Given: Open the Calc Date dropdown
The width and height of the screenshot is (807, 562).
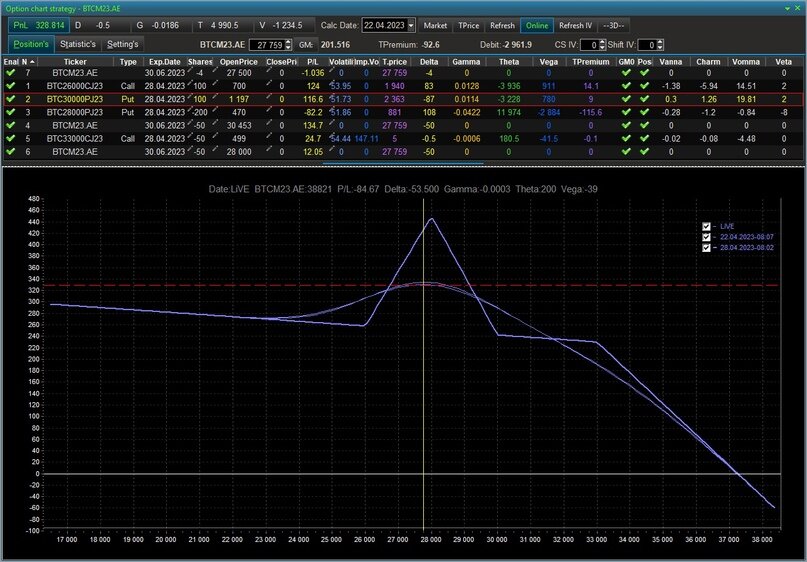Looking at the screenshot, I should (411, 25).
